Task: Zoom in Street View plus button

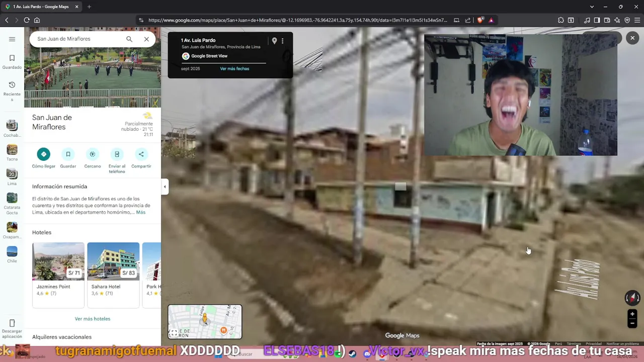Action: (x=632, y=314)
